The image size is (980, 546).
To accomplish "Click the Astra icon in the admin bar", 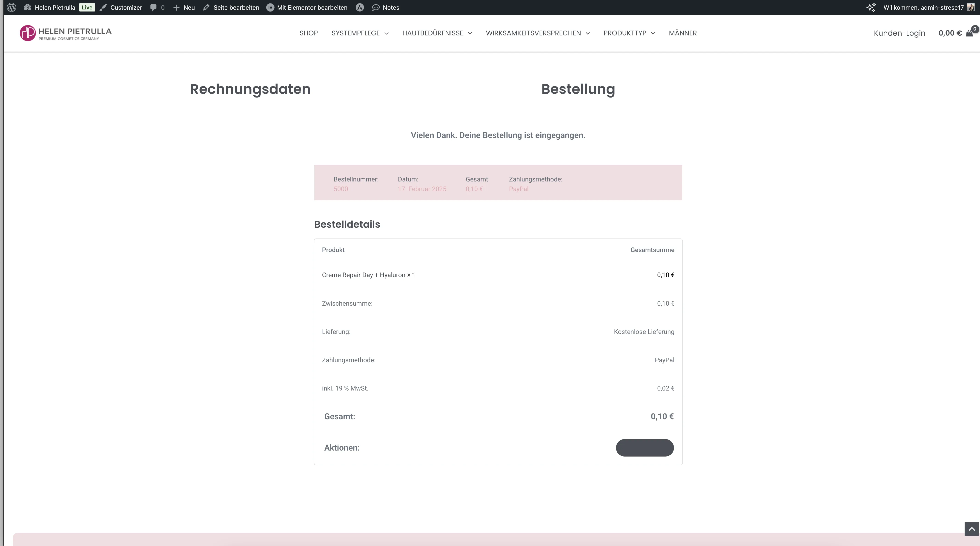I will pyautogui.click(x=360, y=7).
